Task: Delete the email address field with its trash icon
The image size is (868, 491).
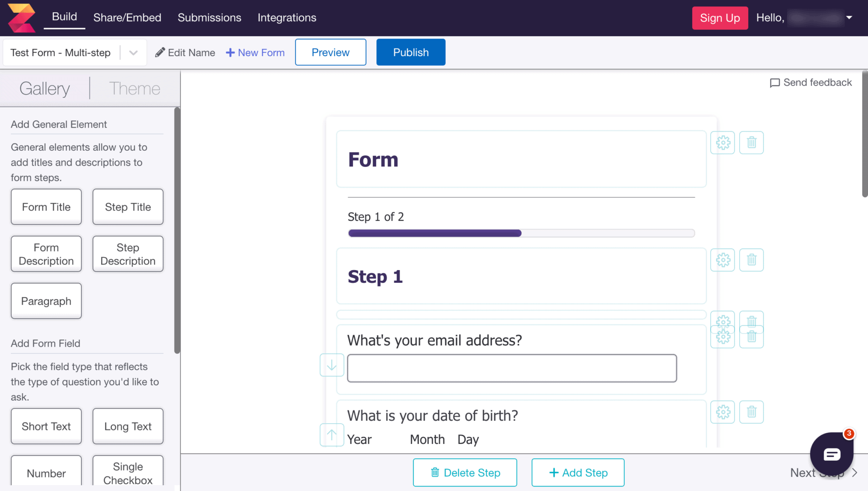Action: pos(751,336)
